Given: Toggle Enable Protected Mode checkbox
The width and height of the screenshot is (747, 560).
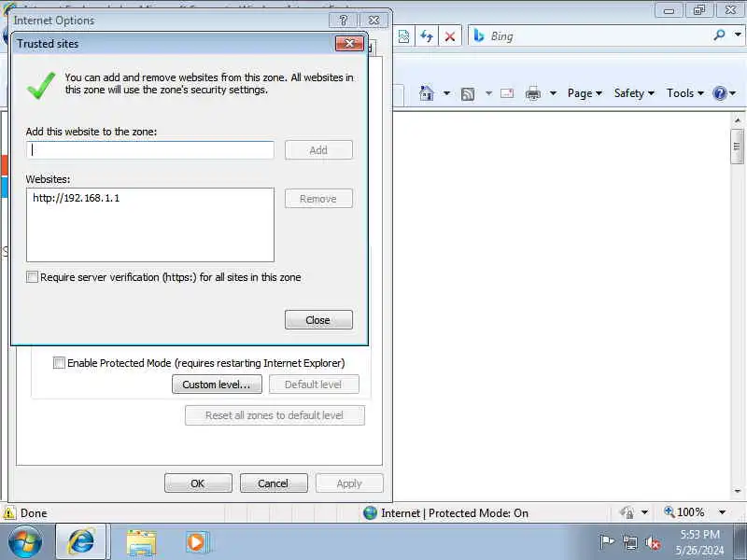Looking at the screenshot, I should tap(59, 363).
